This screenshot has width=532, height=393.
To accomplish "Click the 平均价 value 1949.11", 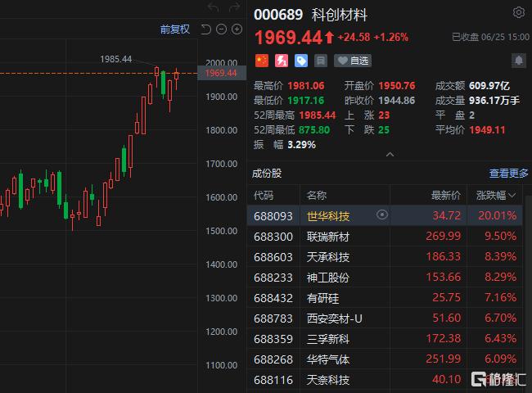I will [487, 130].
